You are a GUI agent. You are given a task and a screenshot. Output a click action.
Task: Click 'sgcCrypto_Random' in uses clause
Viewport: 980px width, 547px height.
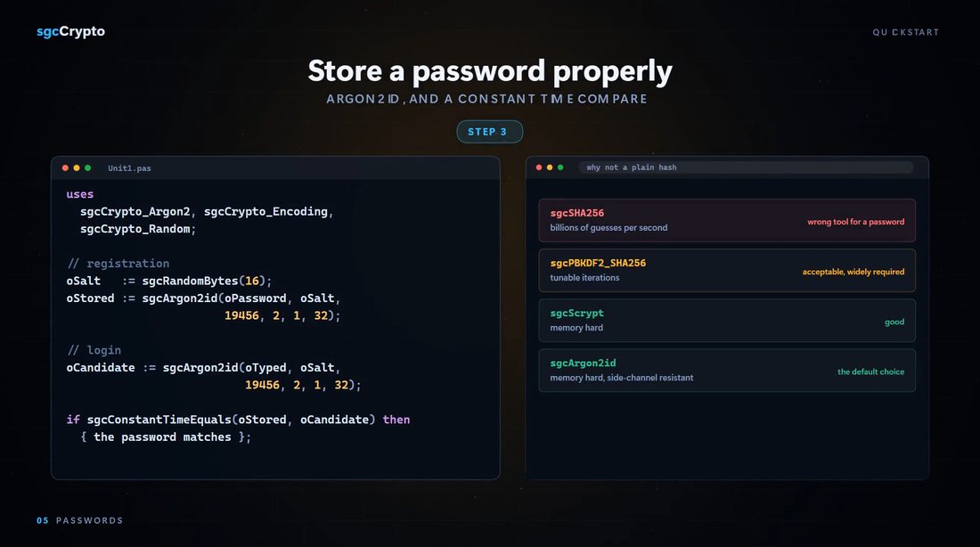[x=135, y=229]
